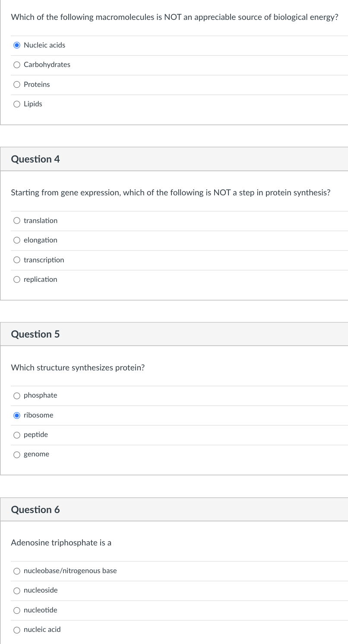Choose the ribosome radio option
The width and height of the screenshot is (348, 644).
(17, 415)
